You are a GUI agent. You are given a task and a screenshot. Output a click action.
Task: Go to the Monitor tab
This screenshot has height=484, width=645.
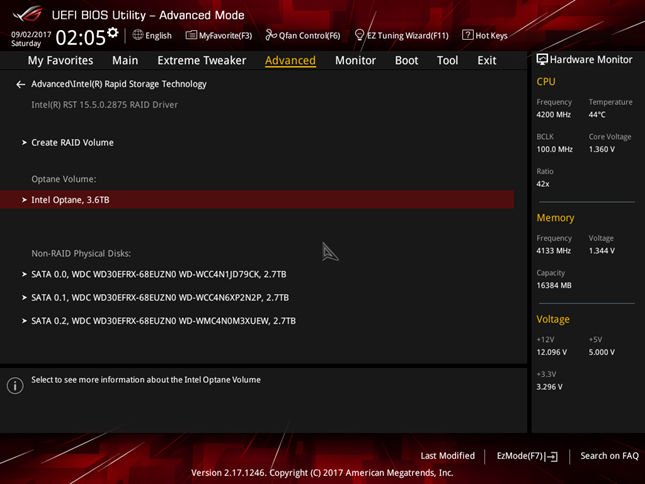point(355,60)
